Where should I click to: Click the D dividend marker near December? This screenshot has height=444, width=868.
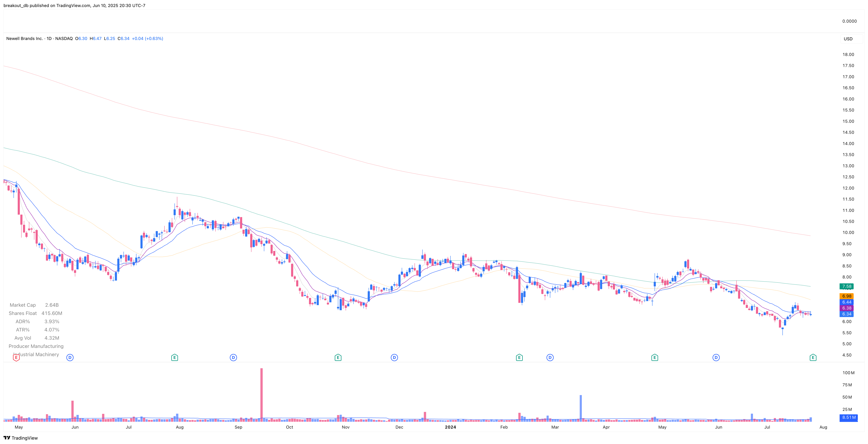[x=394, y=357]
